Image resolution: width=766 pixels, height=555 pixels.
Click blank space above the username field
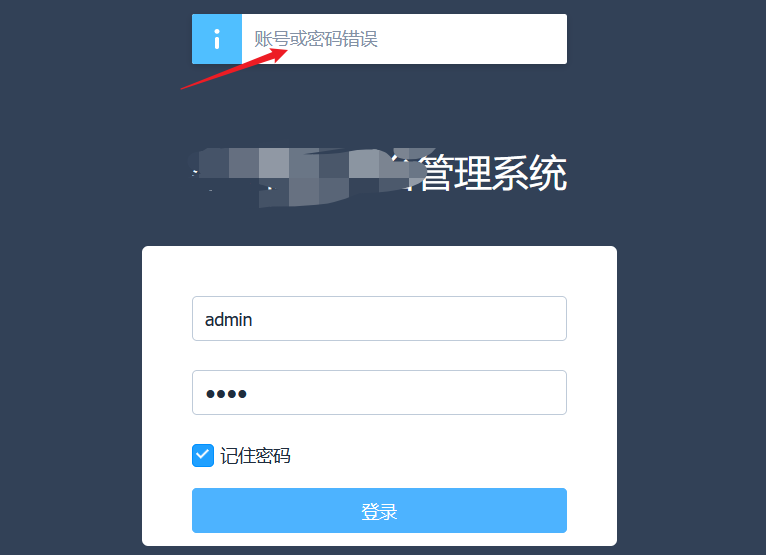click(x=379, y=271)
